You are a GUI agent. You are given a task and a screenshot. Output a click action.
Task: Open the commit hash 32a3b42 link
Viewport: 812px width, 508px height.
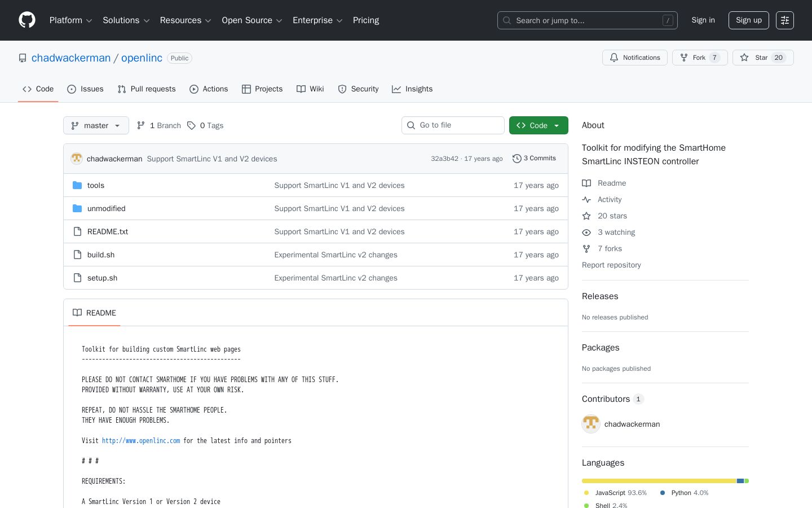[444, 159]
